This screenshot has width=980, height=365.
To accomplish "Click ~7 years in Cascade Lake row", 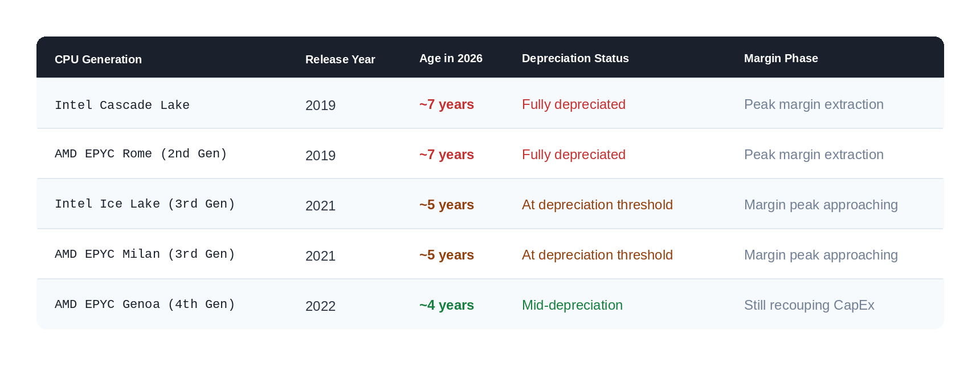I will tap(447, 104).
